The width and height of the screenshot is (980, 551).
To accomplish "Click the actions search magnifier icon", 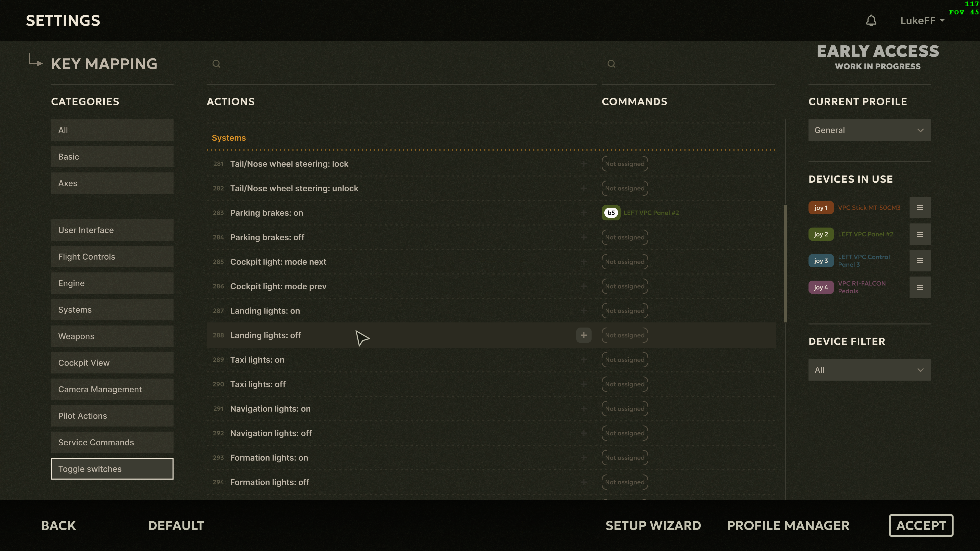I will pos(216,64).
